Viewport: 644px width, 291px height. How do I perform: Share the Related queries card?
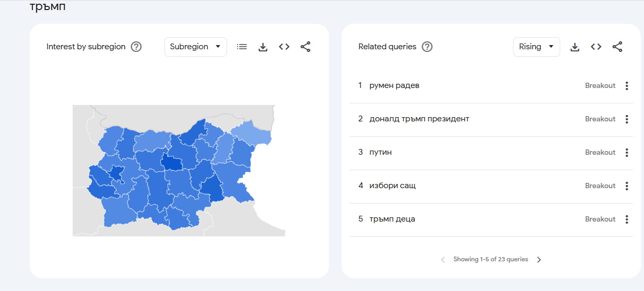pos(617,47)
